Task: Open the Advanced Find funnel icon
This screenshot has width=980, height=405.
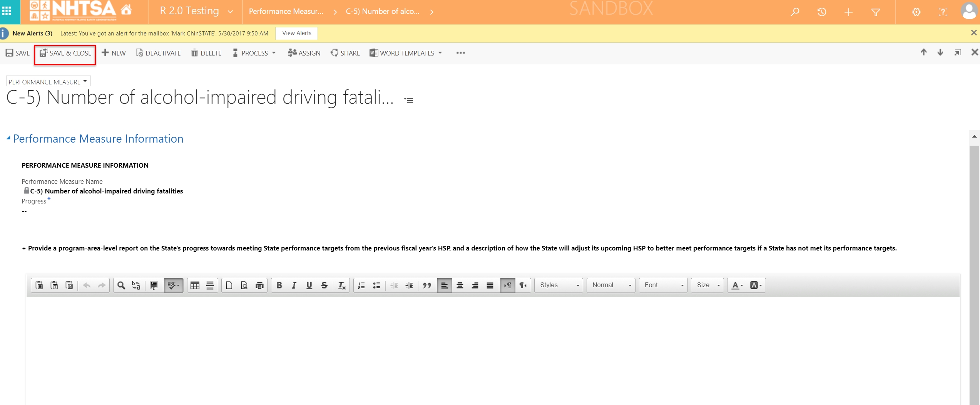Action: (x=876, y=12)
